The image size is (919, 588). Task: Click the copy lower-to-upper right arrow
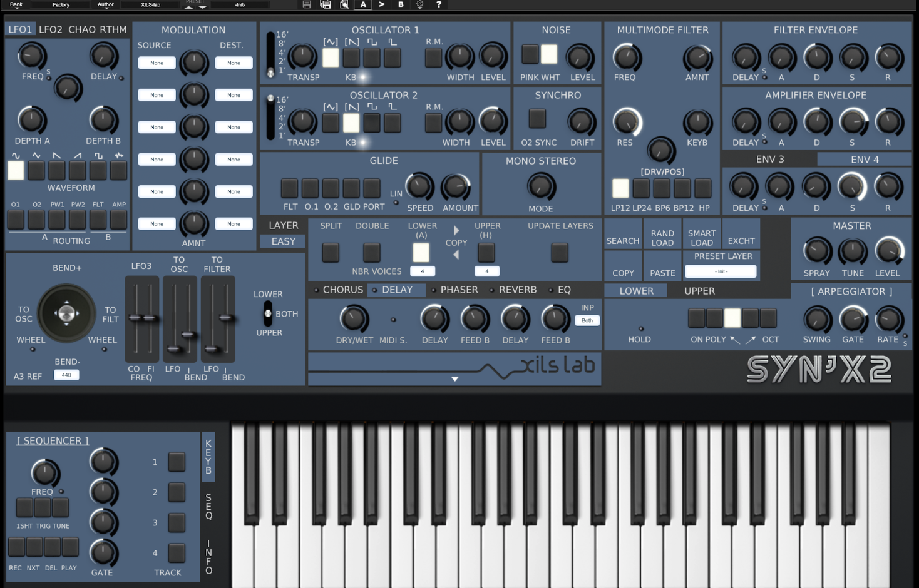pos(456,230)
